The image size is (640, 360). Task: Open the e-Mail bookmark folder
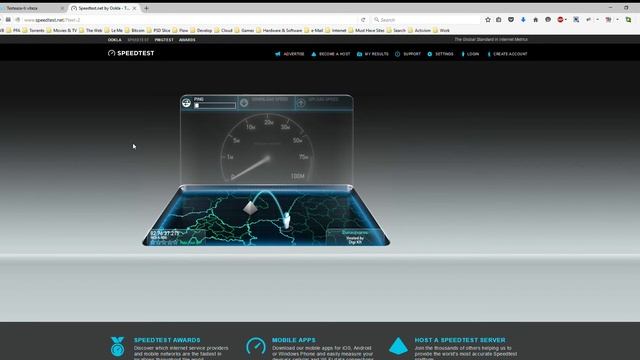coord(313,30)
